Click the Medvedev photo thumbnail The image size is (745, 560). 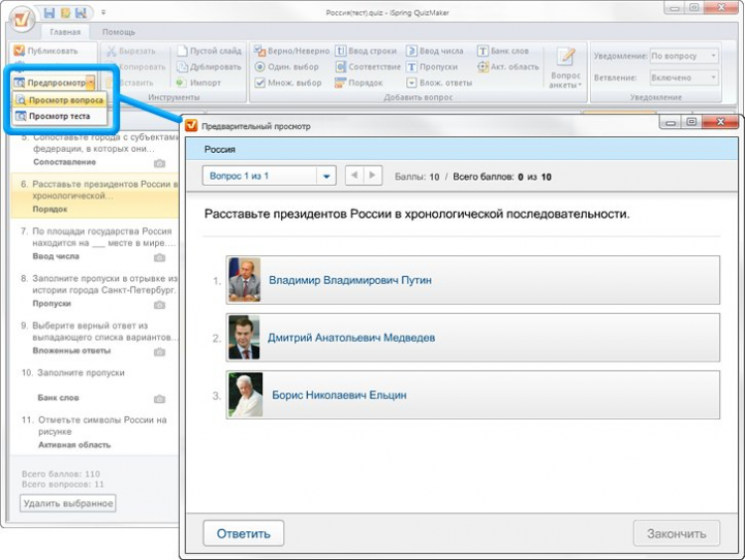pos(244,338)
